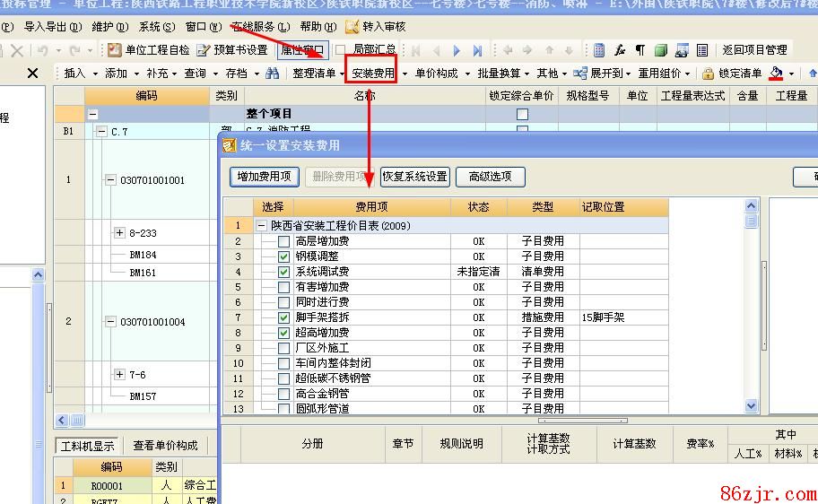This screenshot has width=818, height=504.
Task: Click the 增加费用项 button
Action: [264, 177]
